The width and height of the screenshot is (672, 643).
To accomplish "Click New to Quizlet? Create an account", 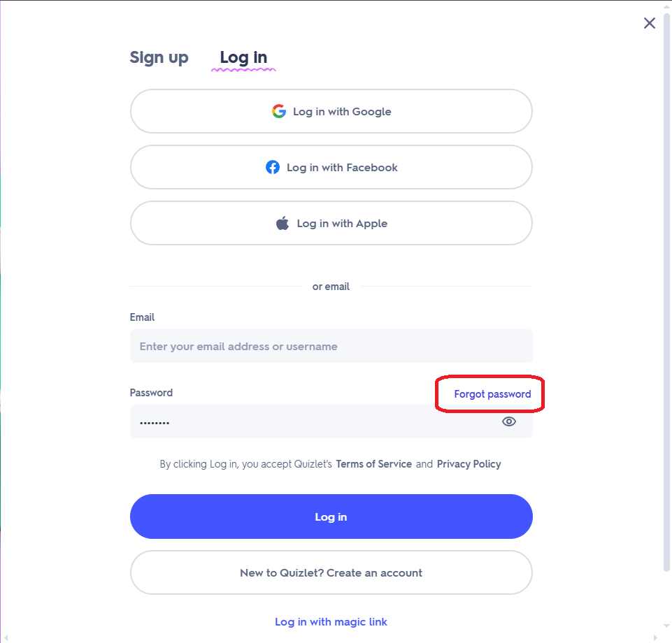I will pyautogui.click(x=331, y=572).
